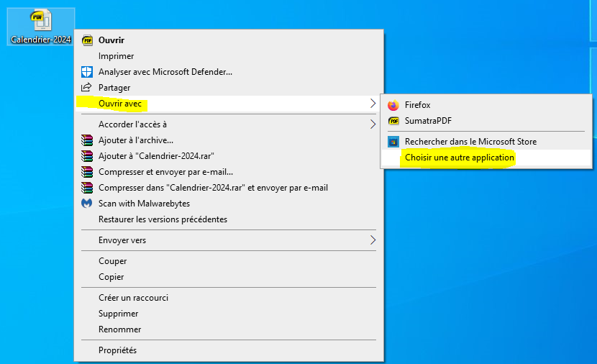The height and width of the screenshot is (364, 597).
Task: Click the WinRAR icon beside Ajouter à l'archive
Action: pyautogui.click(x=87, y=140)
